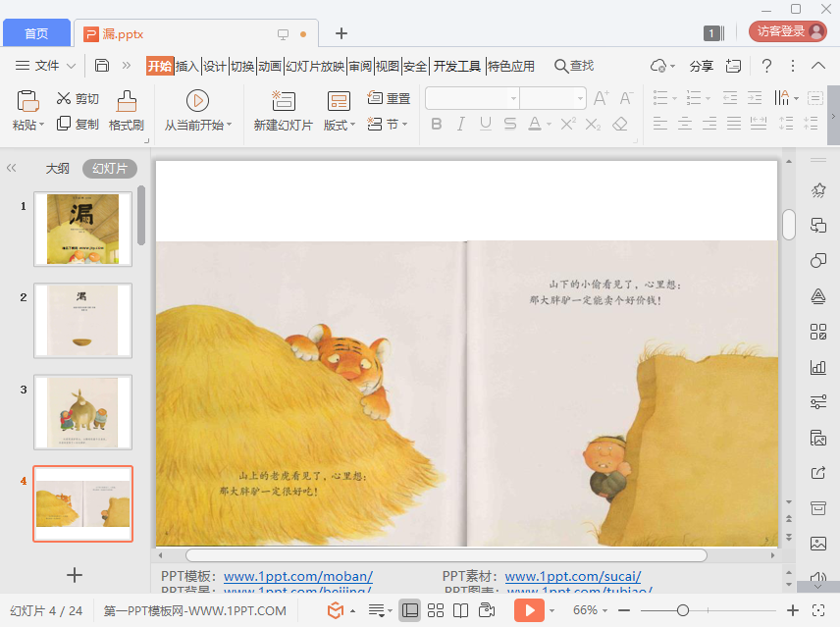Copy using the 复制 icon

coord(64,124)
